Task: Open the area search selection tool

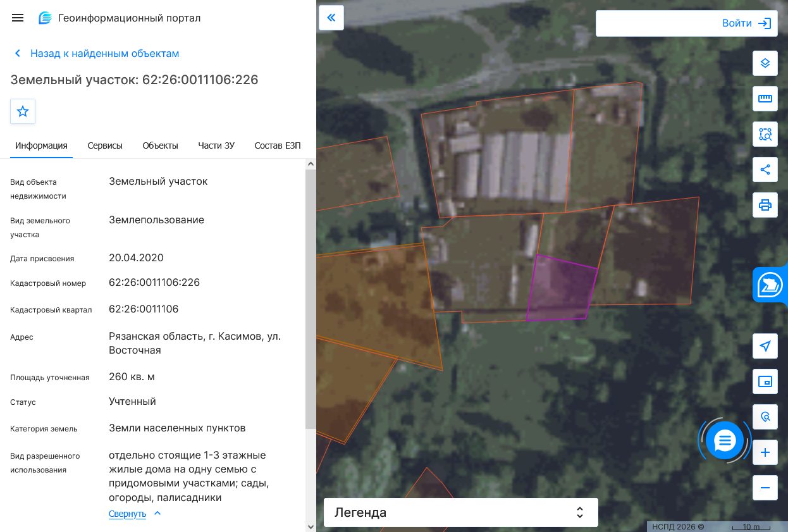Action: (x=765, y=134)
